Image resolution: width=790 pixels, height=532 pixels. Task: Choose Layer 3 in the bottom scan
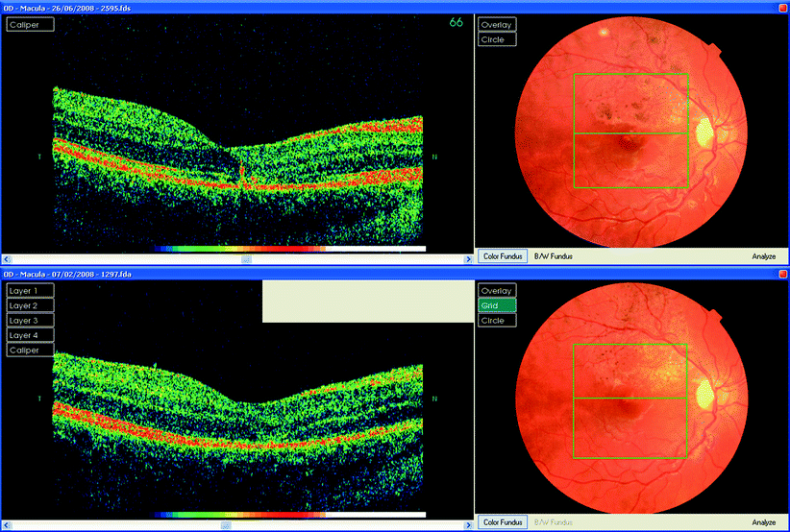point(30,320)
